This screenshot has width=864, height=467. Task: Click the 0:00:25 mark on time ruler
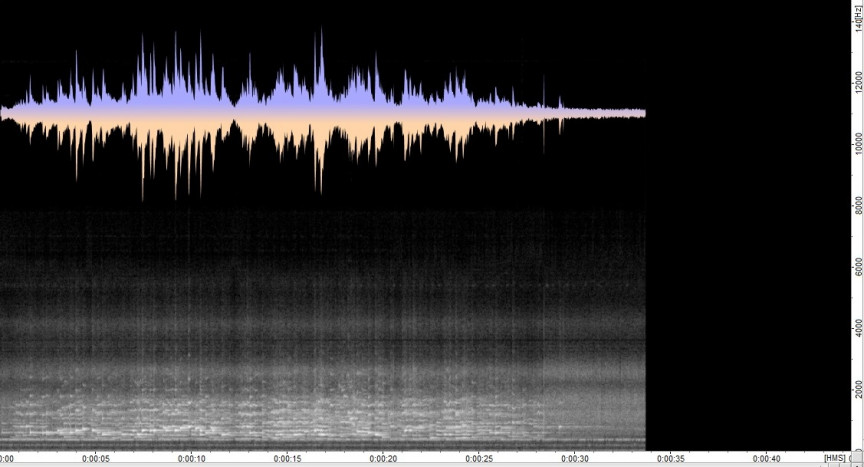tap(479, 459)
